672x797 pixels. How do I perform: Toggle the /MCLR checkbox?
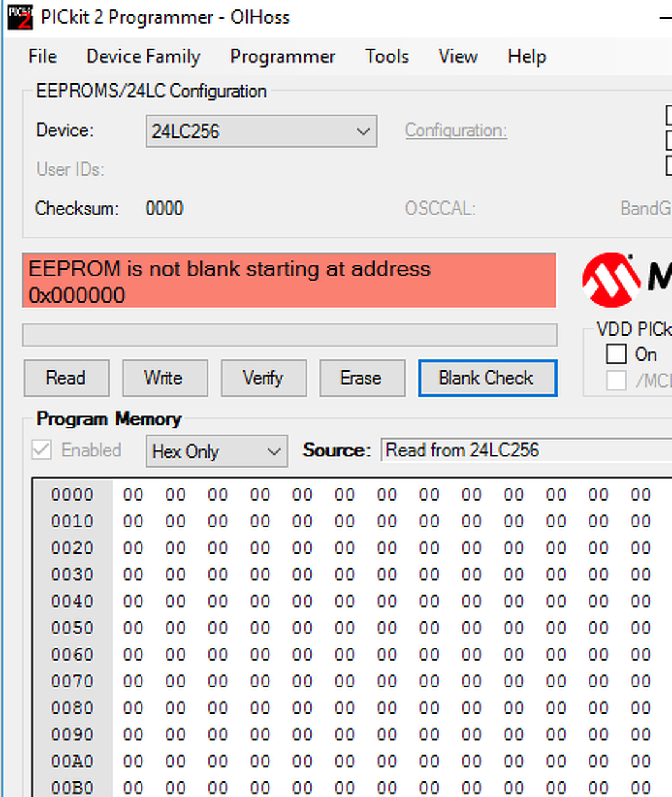[616, 380]
